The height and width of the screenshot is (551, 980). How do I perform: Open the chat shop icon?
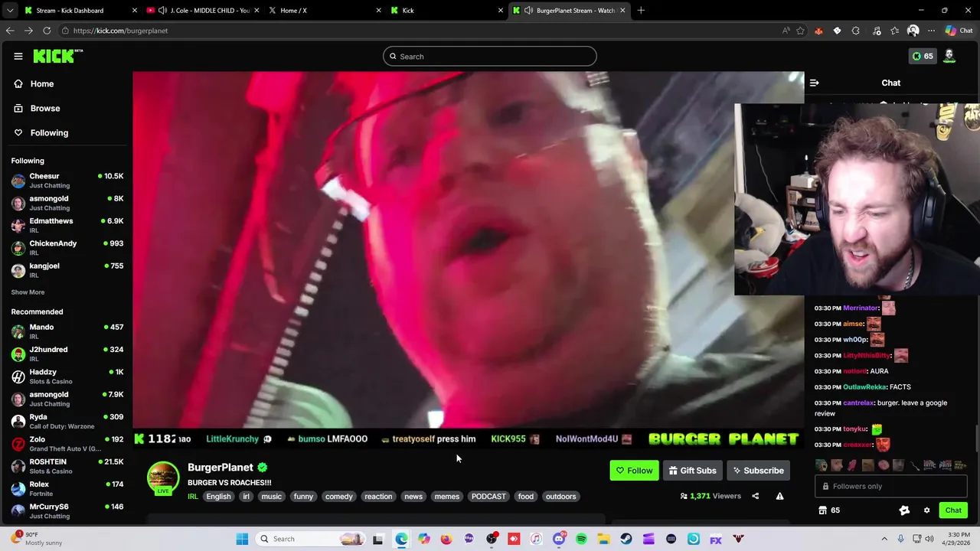[822, 510]
